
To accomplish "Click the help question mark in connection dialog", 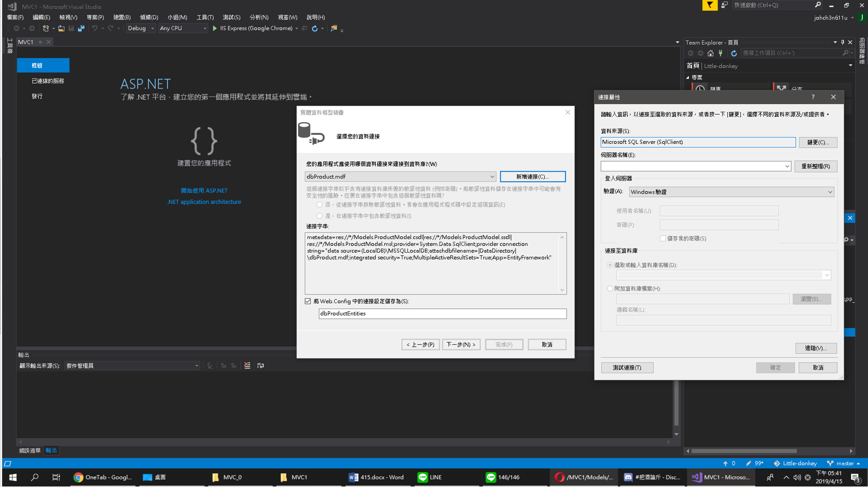I will [x=813, y=97].
